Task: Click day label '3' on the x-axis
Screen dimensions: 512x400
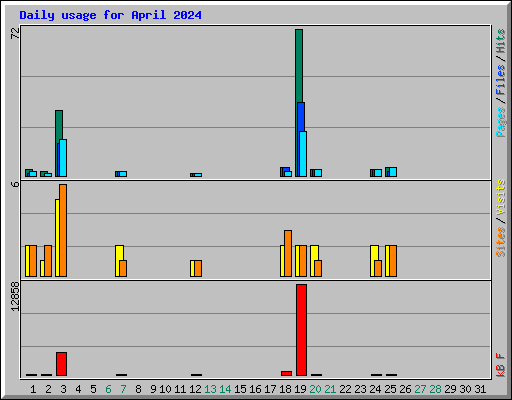Action: (63, 389)
